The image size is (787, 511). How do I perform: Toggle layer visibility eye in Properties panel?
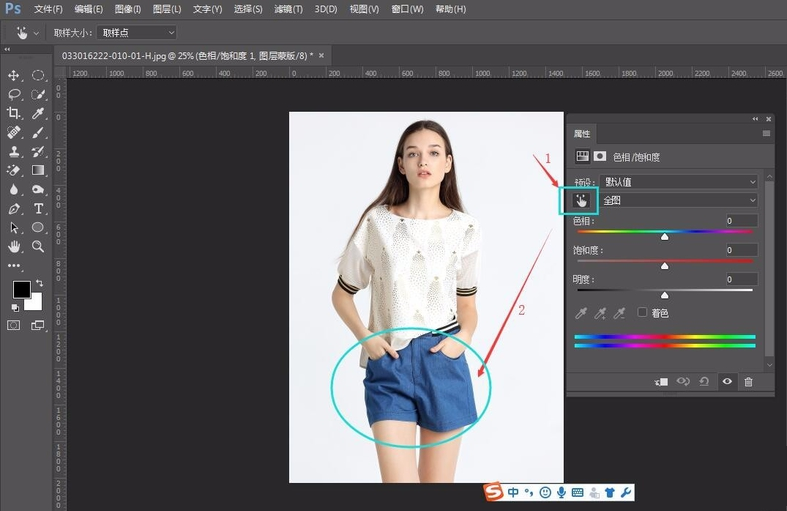click(727, 381)
